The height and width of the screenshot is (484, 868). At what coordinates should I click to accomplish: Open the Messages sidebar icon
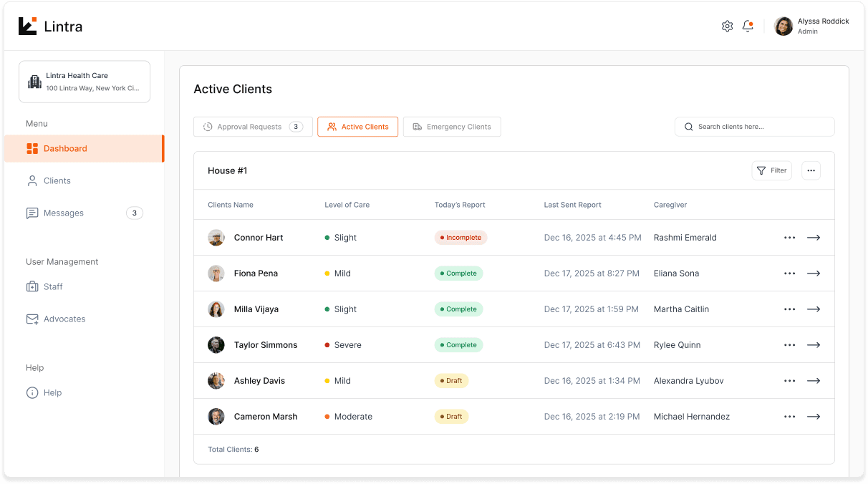click(32, 213)
